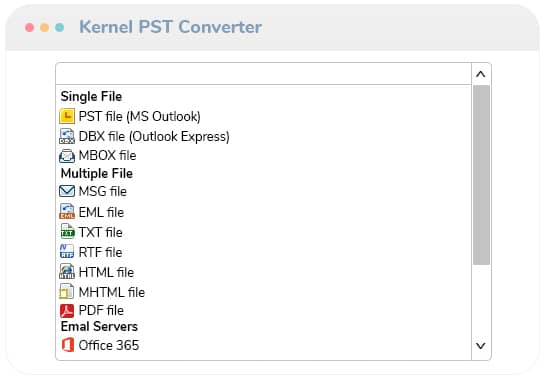This screenshot has width=545, height=380.
Task: Click the gray scrollbar thumb
Action: point(481,175)
